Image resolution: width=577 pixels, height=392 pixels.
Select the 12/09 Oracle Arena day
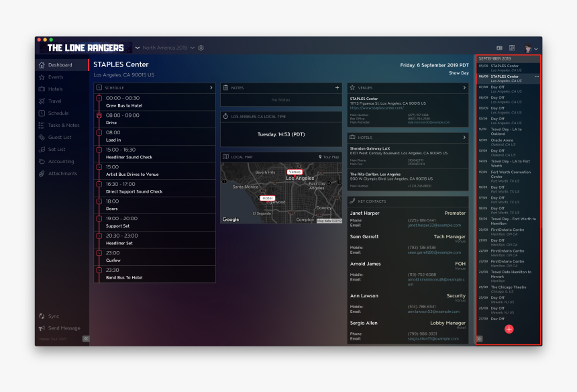tap(508, 142)
